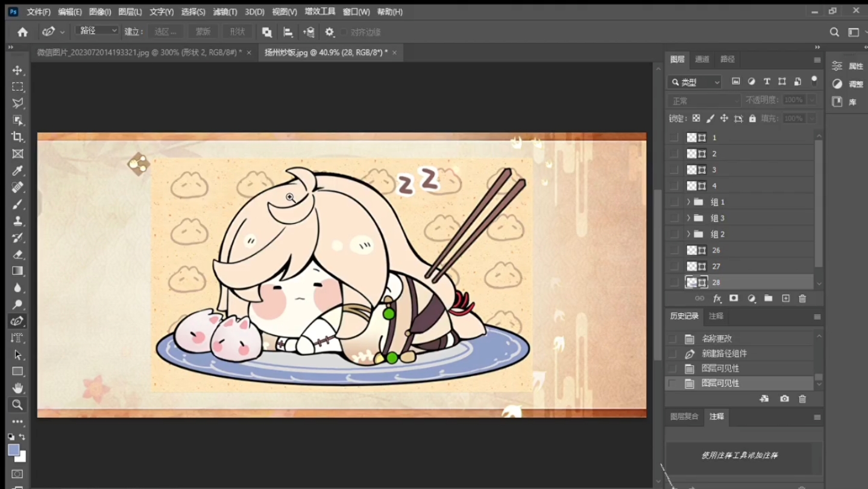The height and width of the screenshot is (489, 868).
Task: Add a layer mask
Action: (734, 298)
